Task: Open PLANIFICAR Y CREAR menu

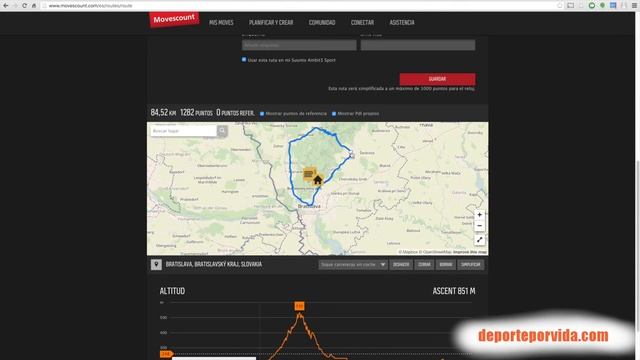Action: pyautogui.click(x=271, y=22)
